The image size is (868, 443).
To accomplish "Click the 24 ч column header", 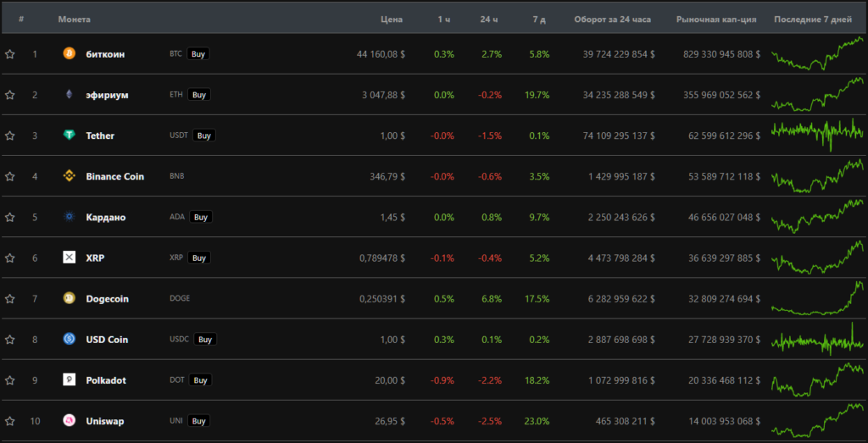I will [x=489, y=19].
